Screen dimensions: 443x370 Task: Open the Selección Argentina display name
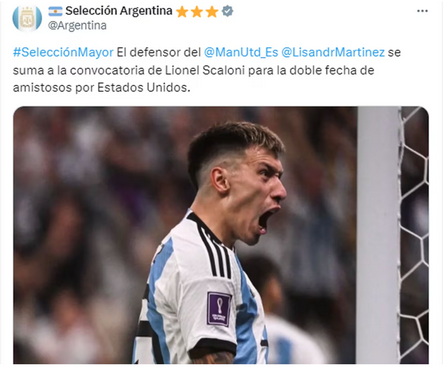(x=119, y=11)
